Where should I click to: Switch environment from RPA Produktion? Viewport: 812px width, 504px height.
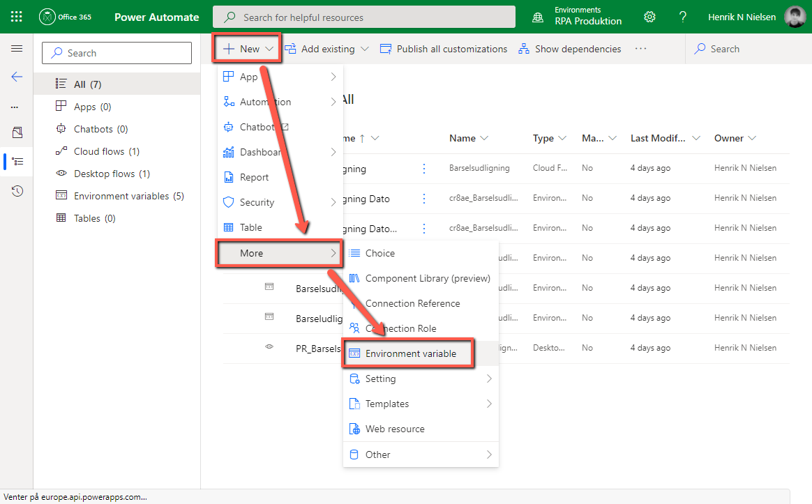click(588, 17)
